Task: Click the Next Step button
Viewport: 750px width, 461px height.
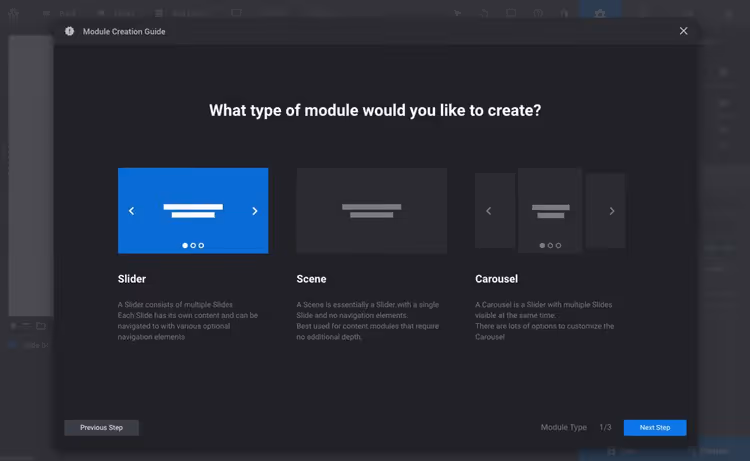Action: pos(655,428)
